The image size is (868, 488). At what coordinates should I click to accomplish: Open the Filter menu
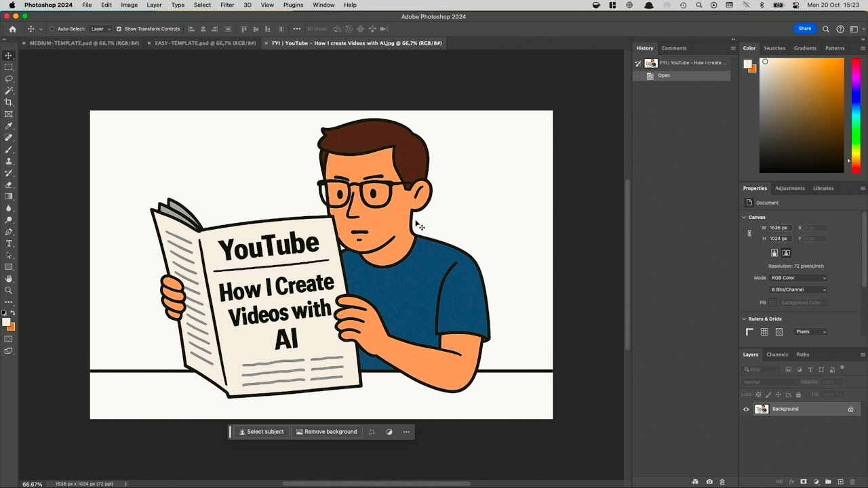click(x=227, y=5)
